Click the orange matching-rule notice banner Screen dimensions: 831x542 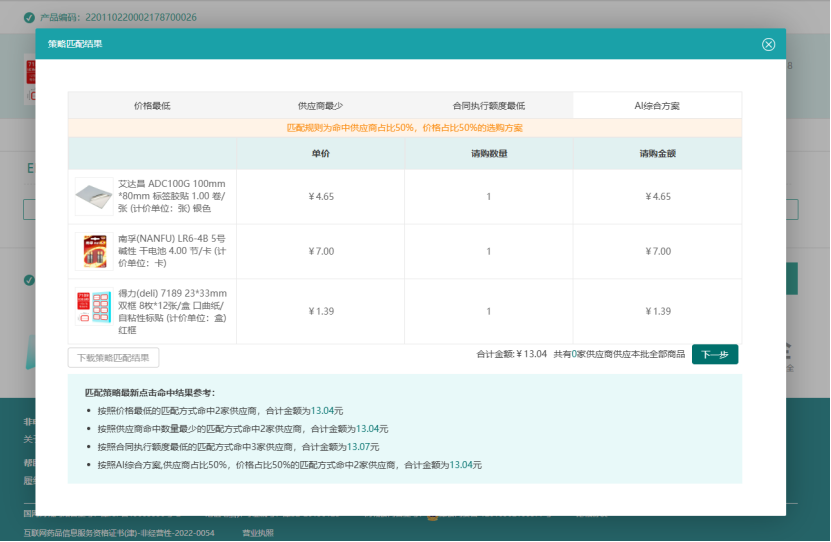[x=404, y=128]
